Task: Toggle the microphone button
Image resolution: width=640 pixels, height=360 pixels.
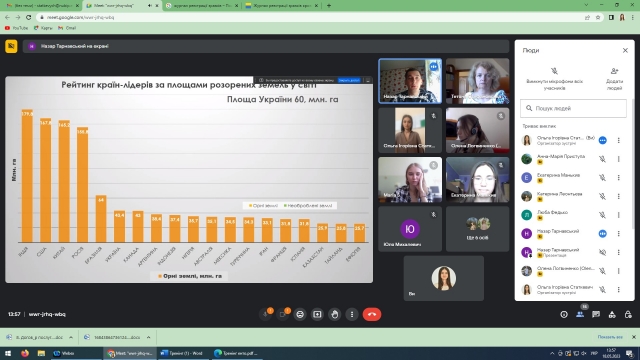Action: [x=266, y=314]
